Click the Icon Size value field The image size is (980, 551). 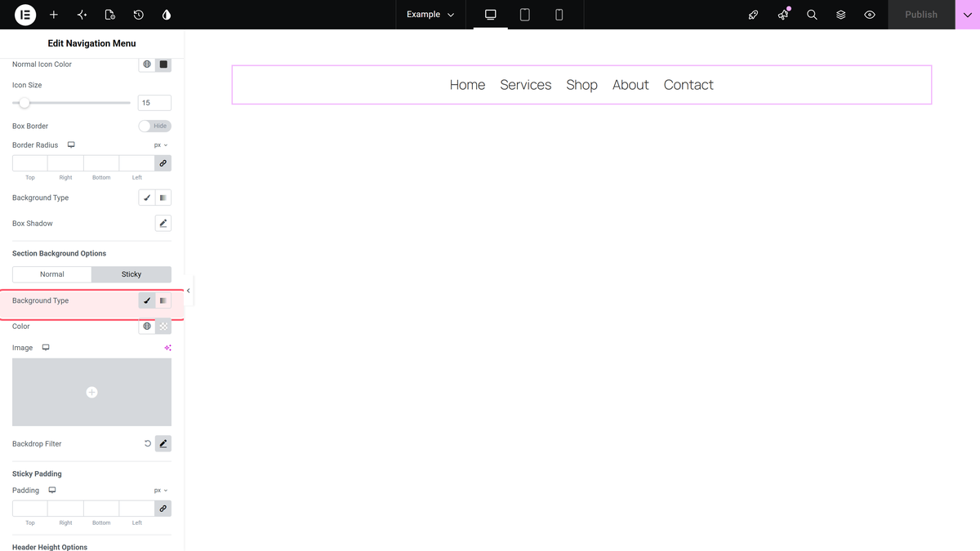(155, 103)
